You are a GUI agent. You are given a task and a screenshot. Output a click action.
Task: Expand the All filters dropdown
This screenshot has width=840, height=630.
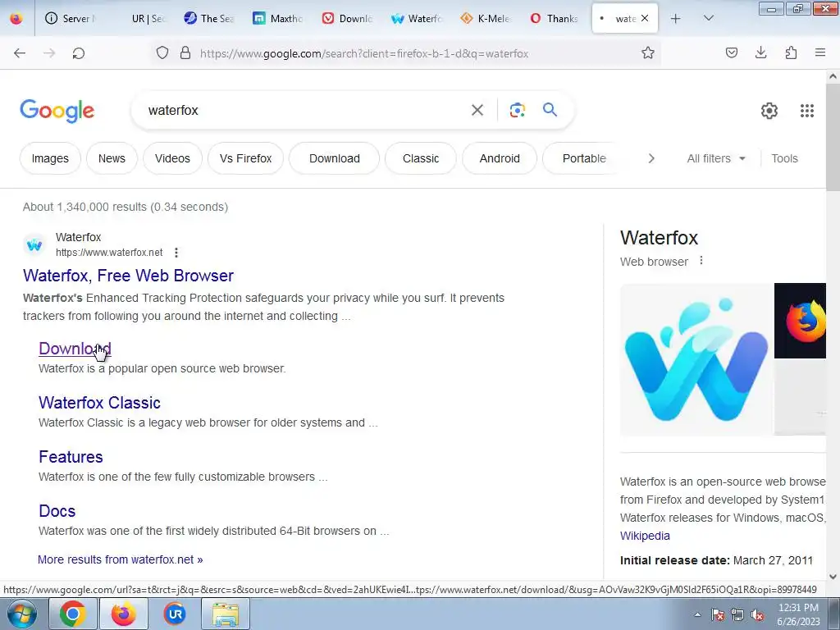716,158
